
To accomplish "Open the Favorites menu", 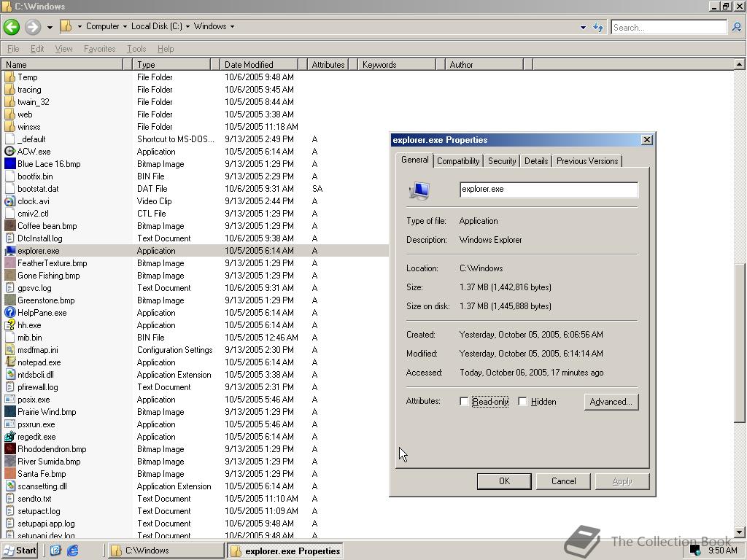I will 99,49.
